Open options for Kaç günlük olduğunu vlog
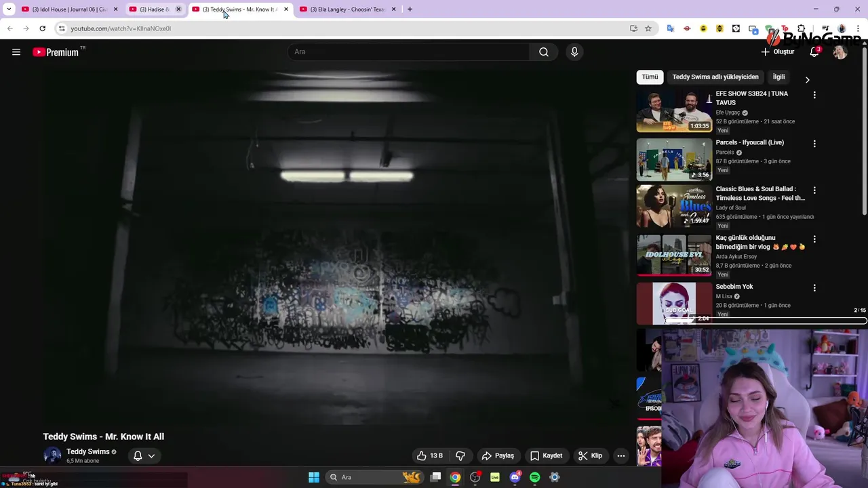 tap(814, 239)
